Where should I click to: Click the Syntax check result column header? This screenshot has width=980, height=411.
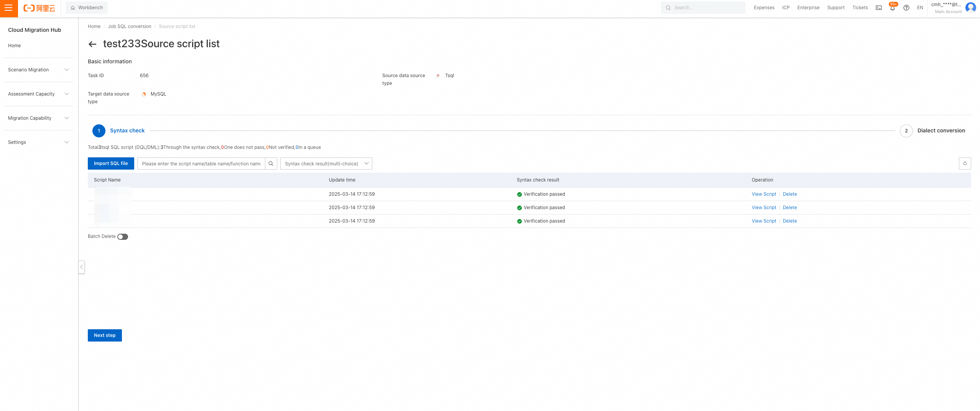point(538,180)
